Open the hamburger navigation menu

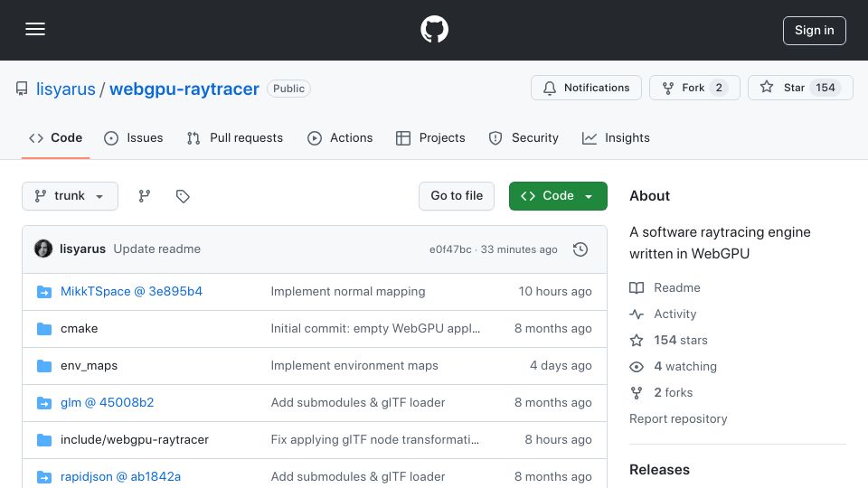point(35,29)
